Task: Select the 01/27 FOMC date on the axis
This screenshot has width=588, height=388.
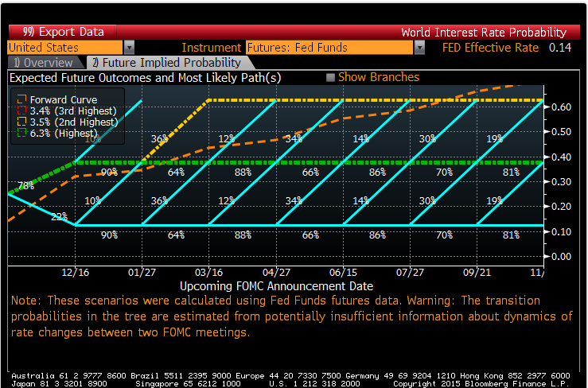Action: tap(142, 273)
